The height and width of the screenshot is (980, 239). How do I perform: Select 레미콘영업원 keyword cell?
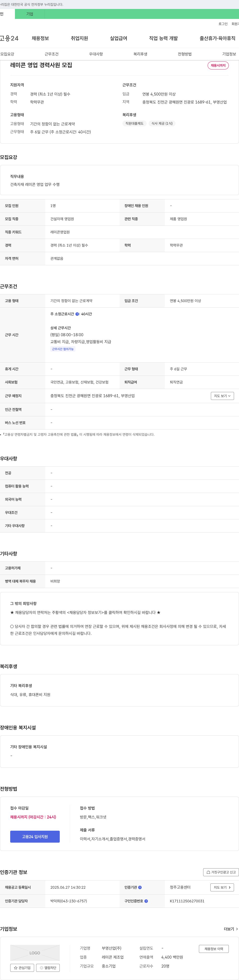(60, 232)
